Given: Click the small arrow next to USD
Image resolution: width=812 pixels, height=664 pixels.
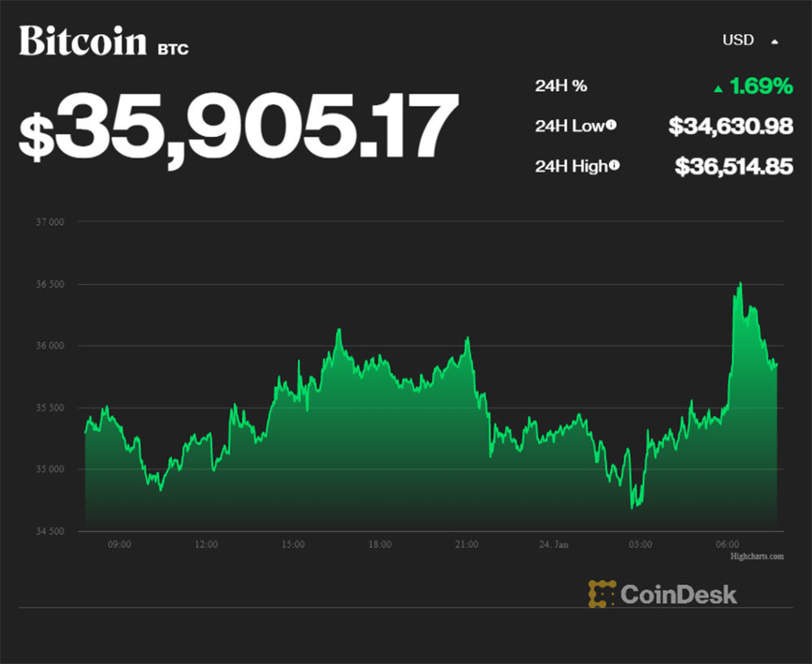Looking at the screenshot, I should point(774,41).
